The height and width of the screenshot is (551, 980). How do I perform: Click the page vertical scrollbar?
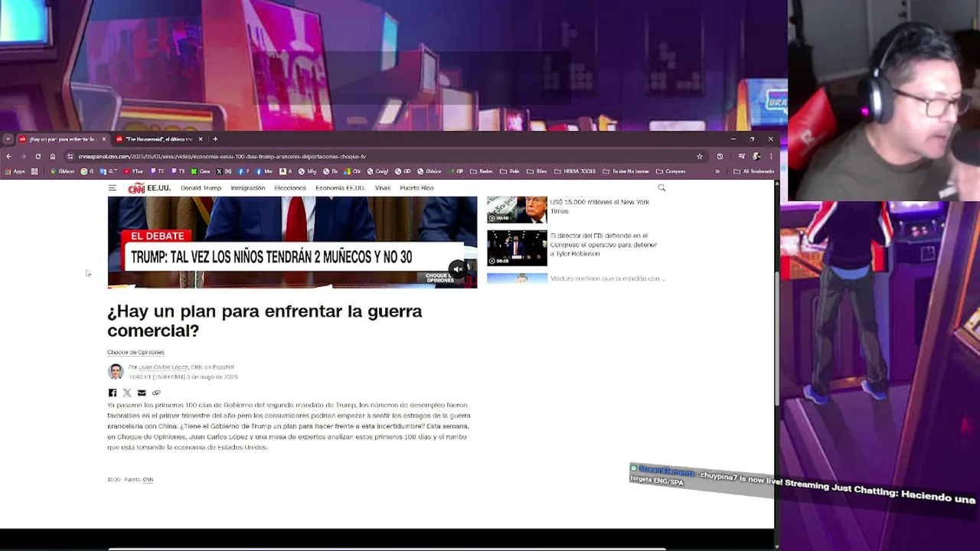coord(777,337)
